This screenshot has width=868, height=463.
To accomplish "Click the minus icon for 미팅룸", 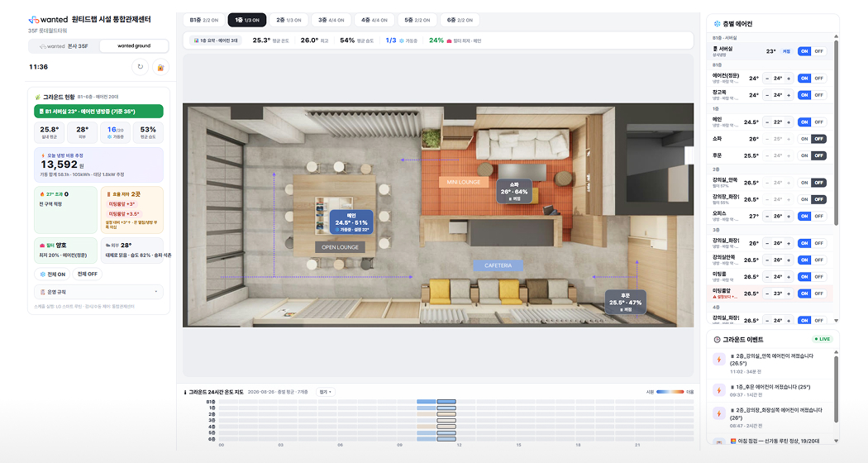I will click(x=766, y=277).
